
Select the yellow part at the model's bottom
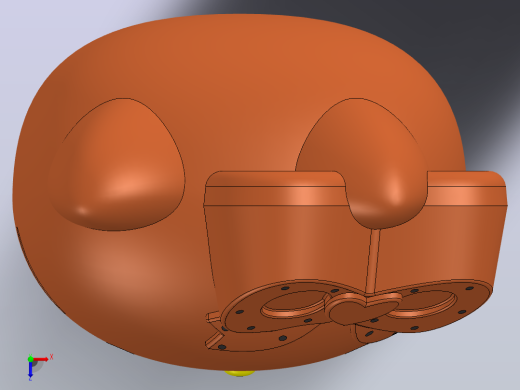pyautogui.click(x=239, y=373)
